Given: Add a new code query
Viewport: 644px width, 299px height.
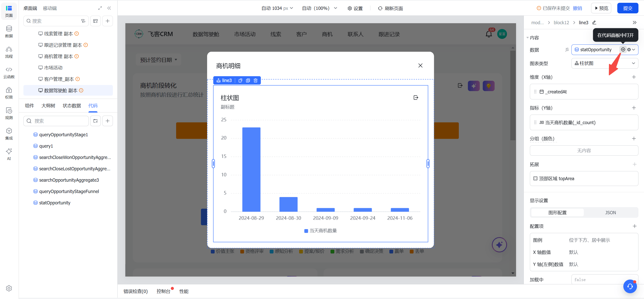Looking at the screenshot, I should [x=108, y=121].
